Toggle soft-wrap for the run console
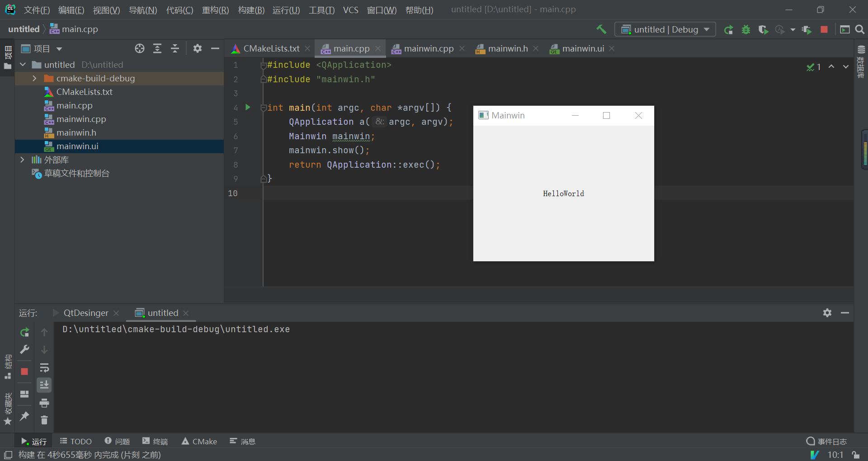Image resolution: width=868 pixels, height=461 pixels. (x=44, y=367)
